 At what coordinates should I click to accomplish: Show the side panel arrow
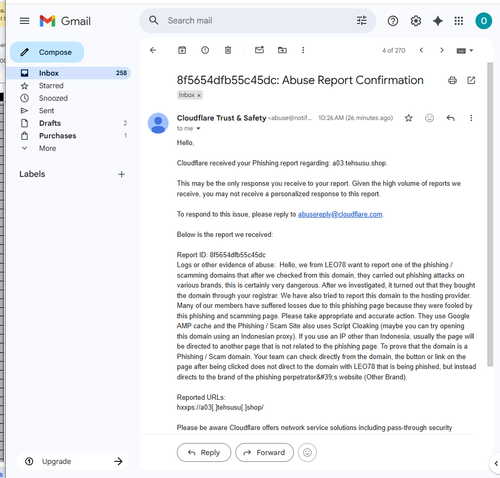pyautogui.click(x=496, y=463)
